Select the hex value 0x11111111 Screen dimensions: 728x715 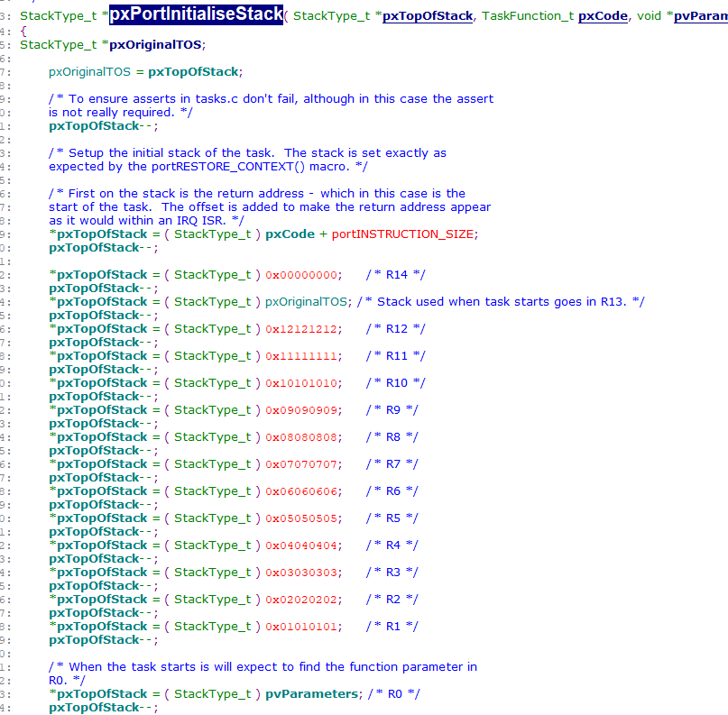tap(301, 356)
